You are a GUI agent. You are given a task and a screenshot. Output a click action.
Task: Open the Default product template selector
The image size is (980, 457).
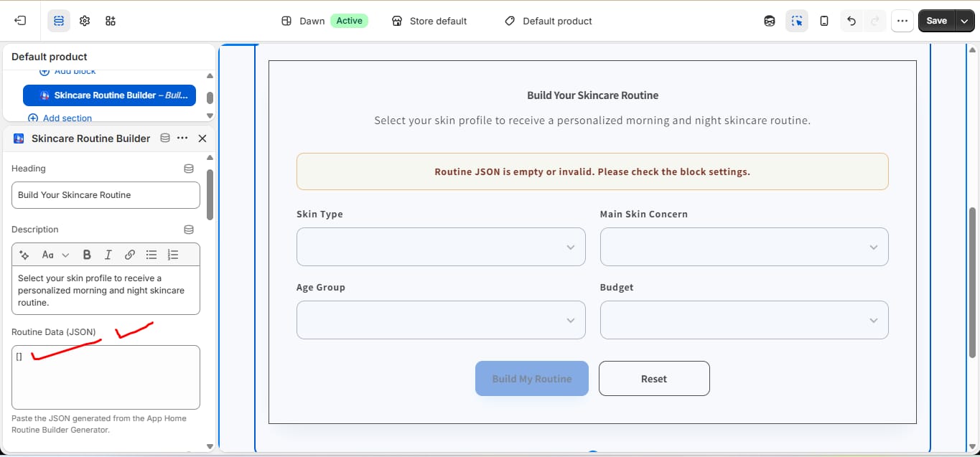pos(549,21)
